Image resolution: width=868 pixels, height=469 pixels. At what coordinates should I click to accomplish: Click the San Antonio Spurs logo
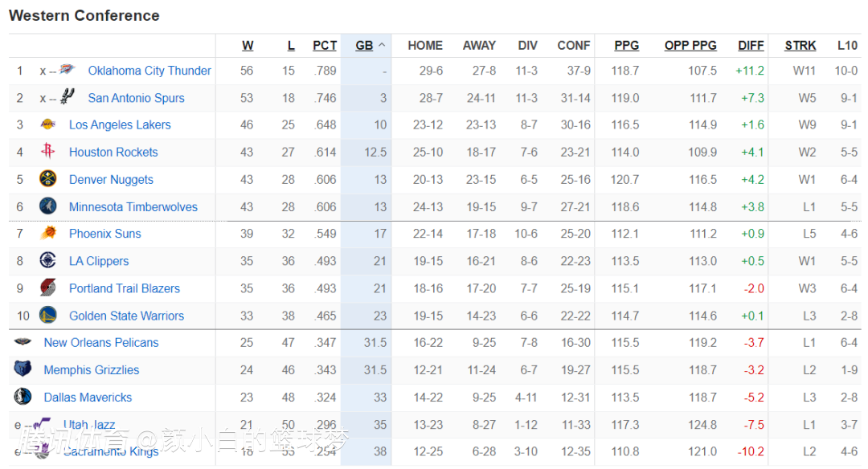(67, 98)
